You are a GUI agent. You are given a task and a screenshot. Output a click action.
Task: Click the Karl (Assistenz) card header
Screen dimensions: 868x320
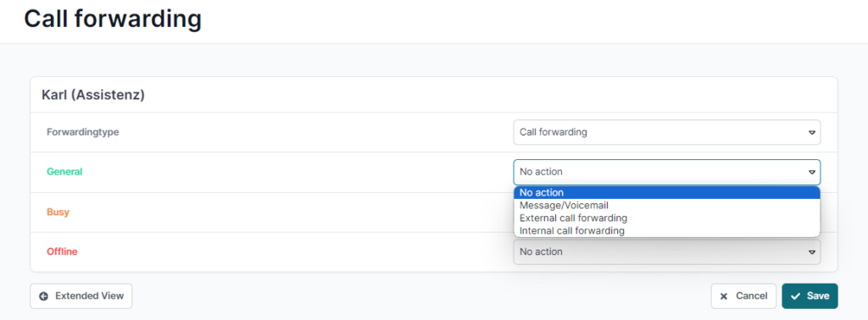[434, 95]
